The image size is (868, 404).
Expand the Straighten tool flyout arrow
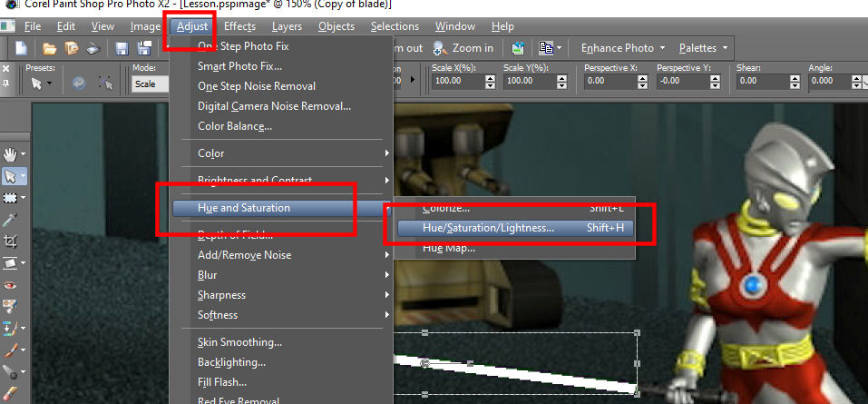(x=24, y=263)
